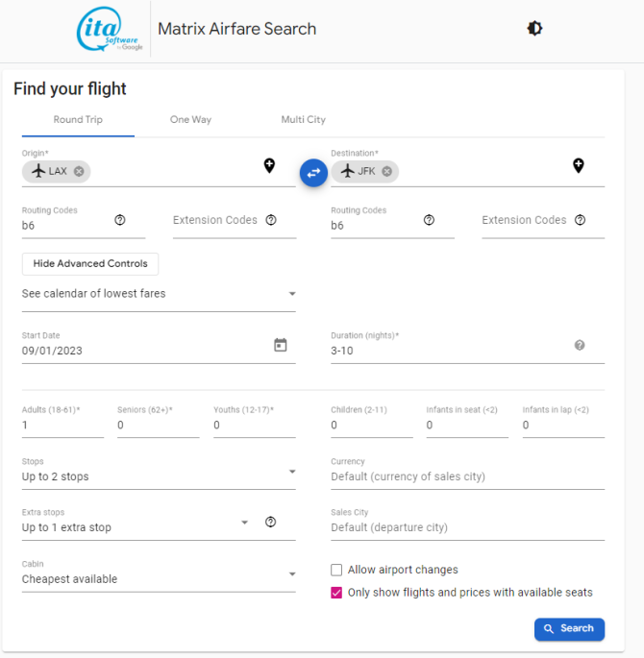The width and height of the screenshot is (644, 658).
Task: Open help for Origin extension codes
Action: point(271,220)
